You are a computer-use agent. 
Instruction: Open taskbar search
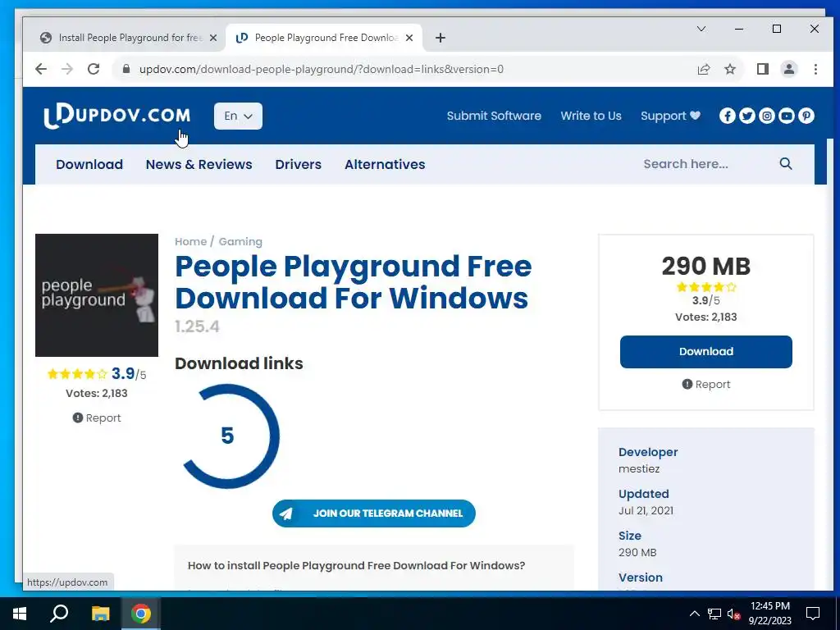pos(59,614)
